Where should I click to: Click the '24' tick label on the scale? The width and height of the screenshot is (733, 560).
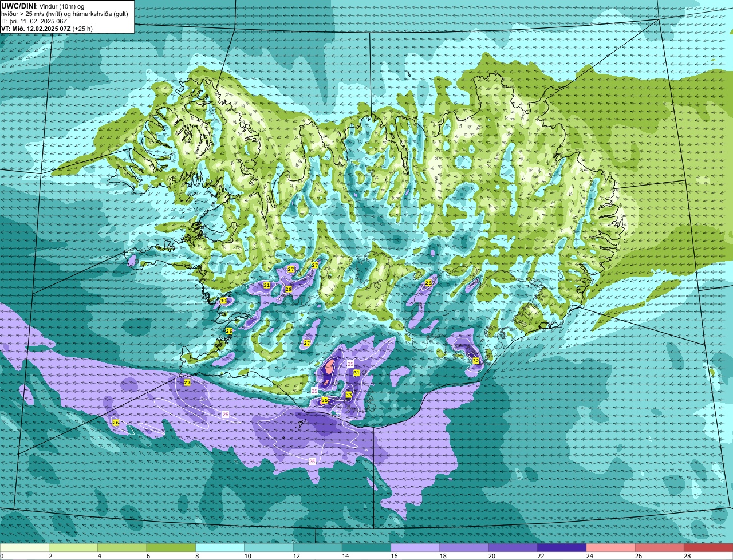(589, 556)
